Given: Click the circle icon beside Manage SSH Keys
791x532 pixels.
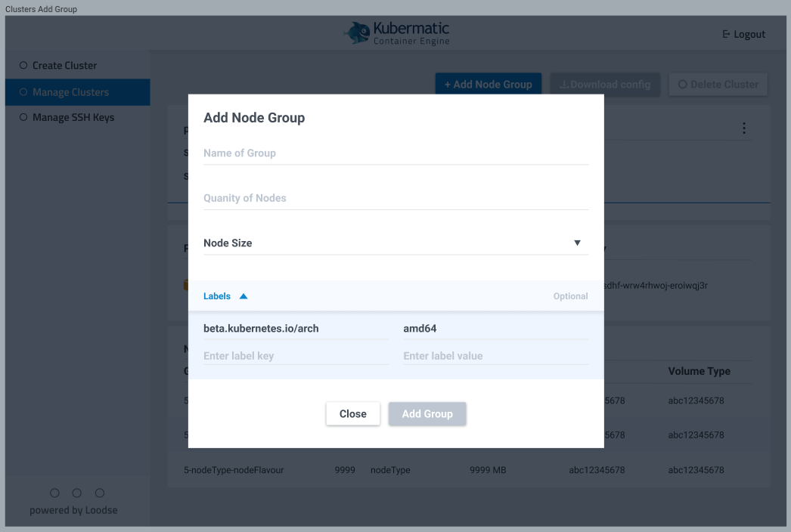Looking at the screenshot, I should [23, 117].
